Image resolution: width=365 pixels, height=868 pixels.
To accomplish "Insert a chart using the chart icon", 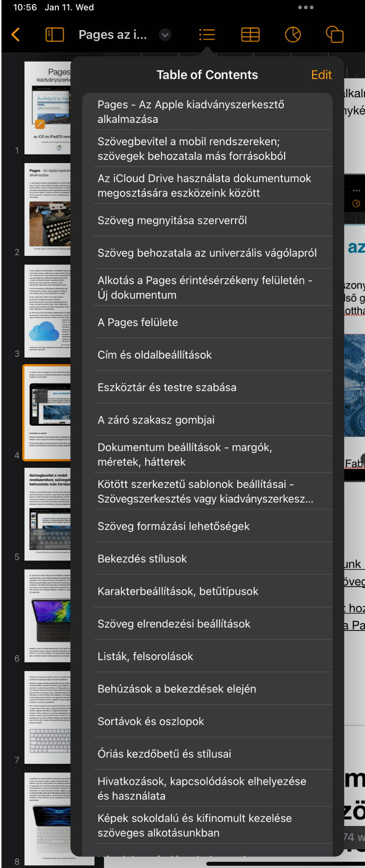I will point(293,35).
